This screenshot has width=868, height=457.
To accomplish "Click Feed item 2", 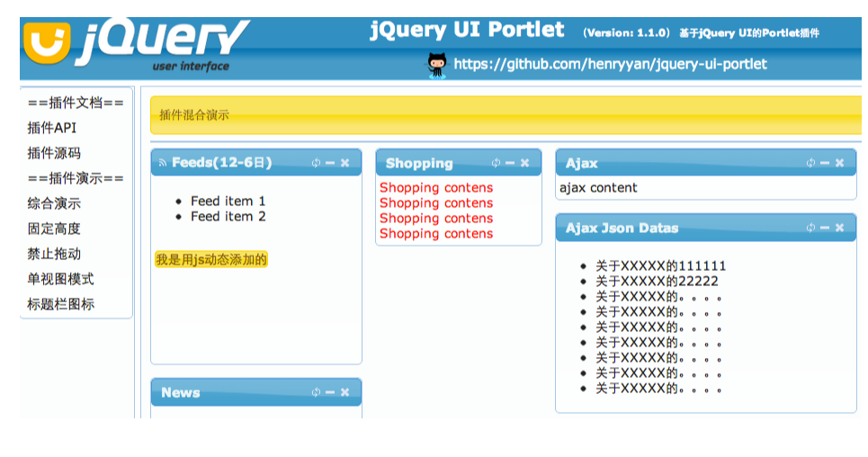I will click(x=228, y=217).
